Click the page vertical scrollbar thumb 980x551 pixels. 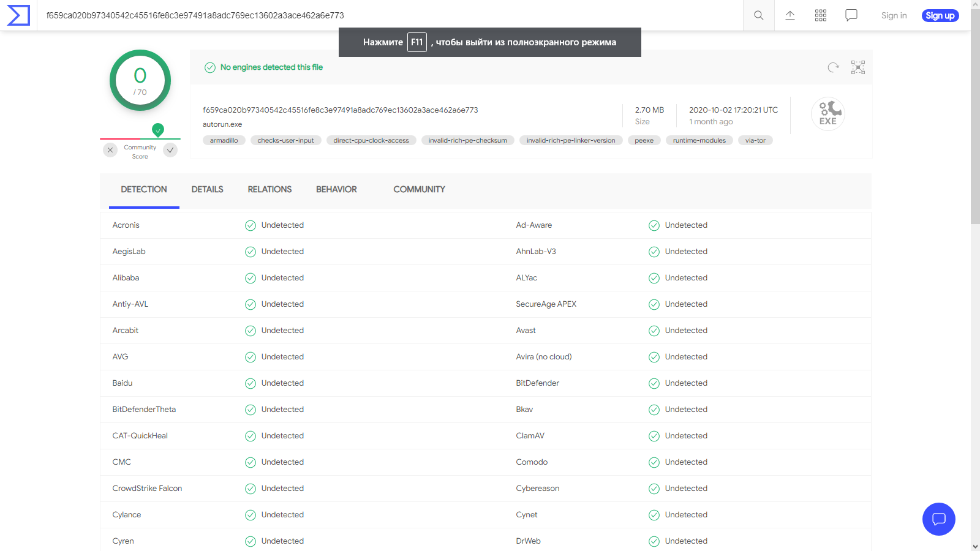pos(975,116)
